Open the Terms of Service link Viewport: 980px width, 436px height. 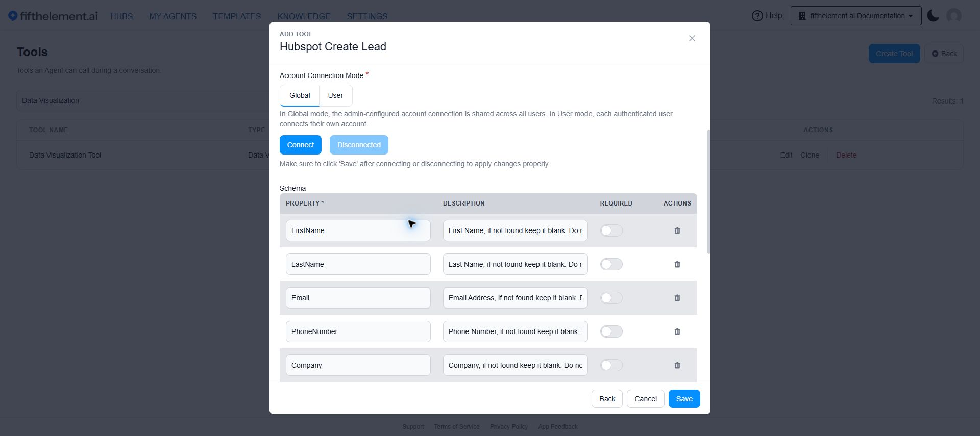click(x=457, y=427)
